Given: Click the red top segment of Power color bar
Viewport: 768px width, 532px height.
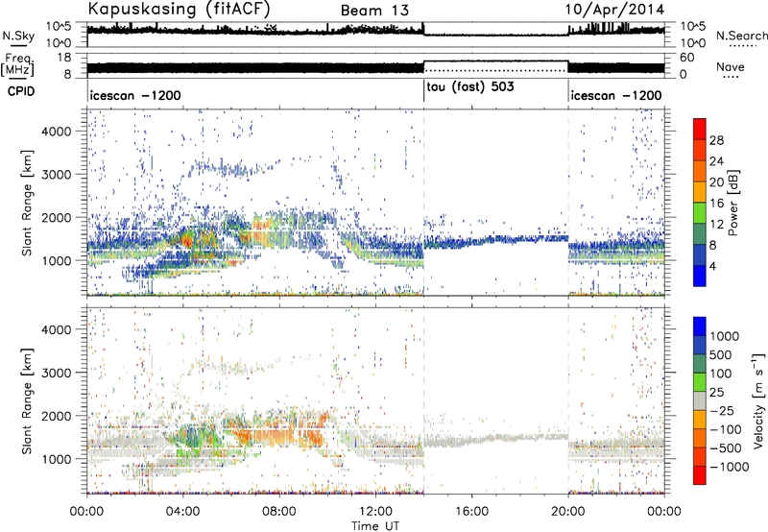Looking at the screenshot, I should [x=700, y=130].
